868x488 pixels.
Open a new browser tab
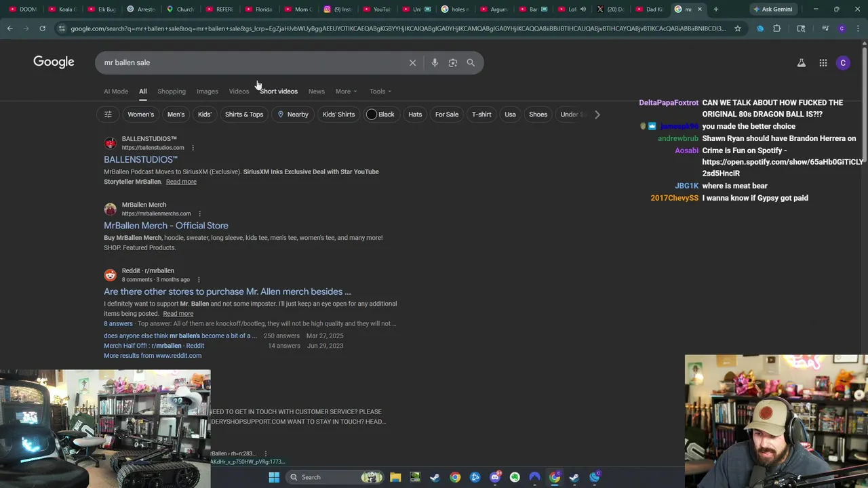(715, 9)
